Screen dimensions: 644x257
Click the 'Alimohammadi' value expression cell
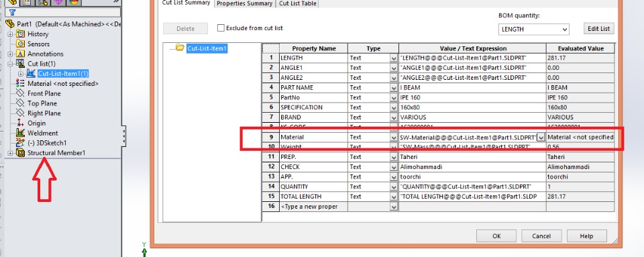pos(472,166)
